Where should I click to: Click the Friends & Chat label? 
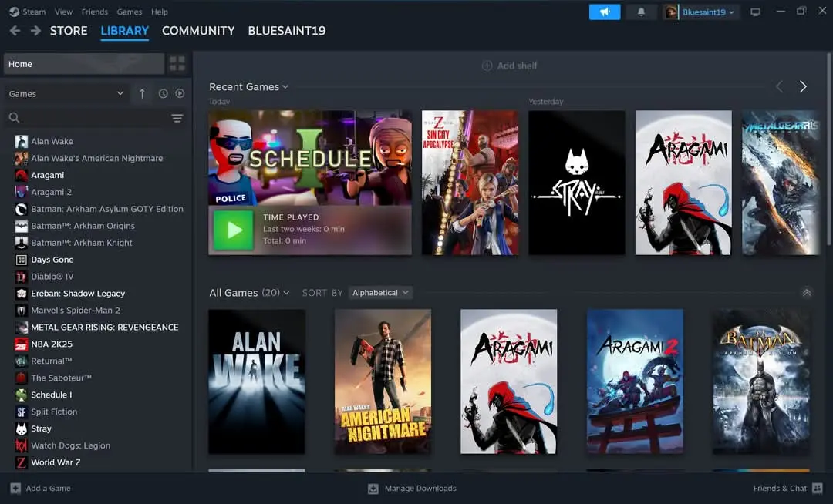coord(780,488)
